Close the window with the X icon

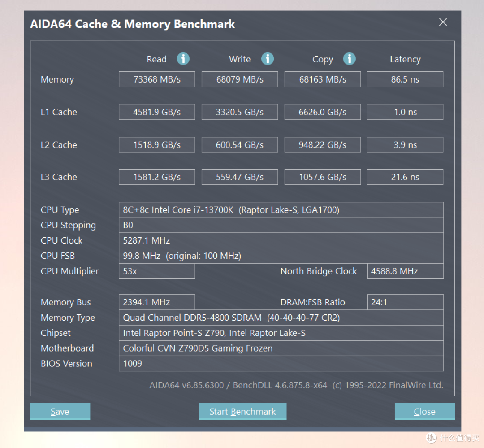click(x=443, y=22)
